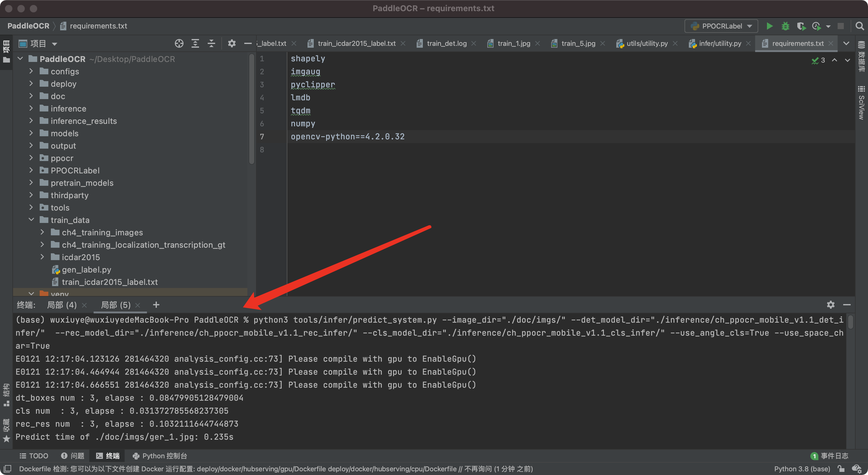Open project panel settings gear

click(232, 43)
